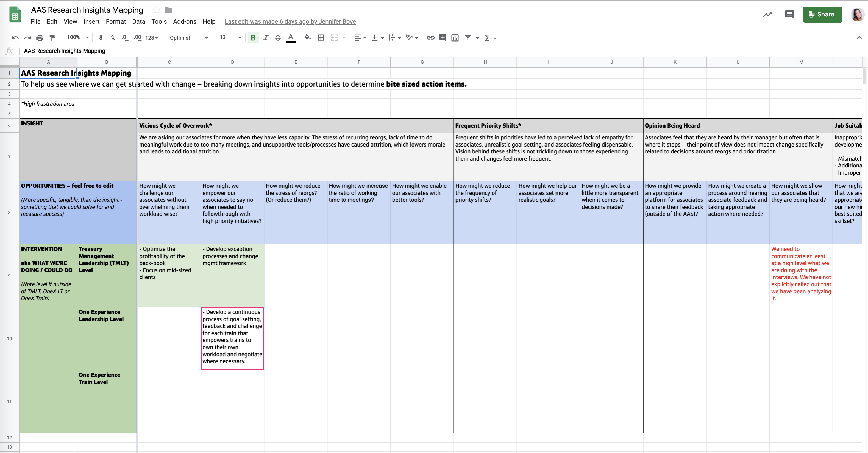The width and height of the screenshot is (868, 453).
Task: Click the print icon
Action: pyautogui.click(x=40, y=38)
